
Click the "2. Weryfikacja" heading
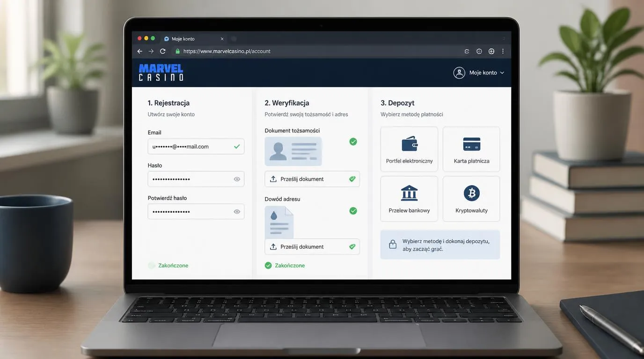tap(287, 103)
